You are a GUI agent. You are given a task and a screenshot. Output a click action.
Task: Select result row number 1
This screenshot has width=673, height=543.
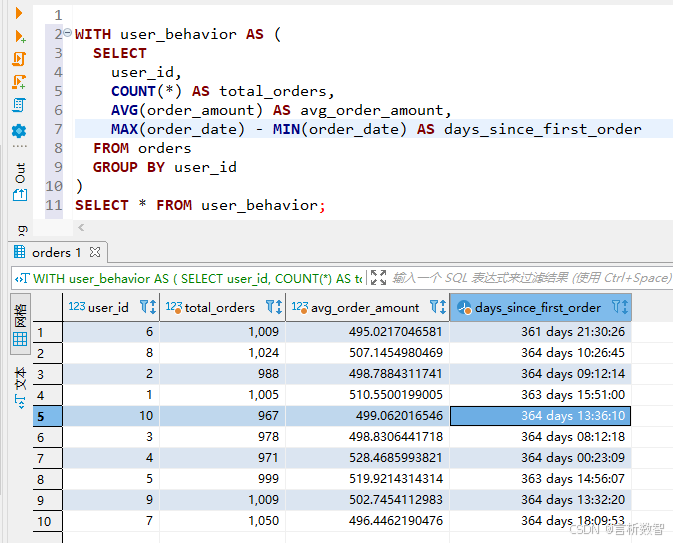click(x=48, y=332)
